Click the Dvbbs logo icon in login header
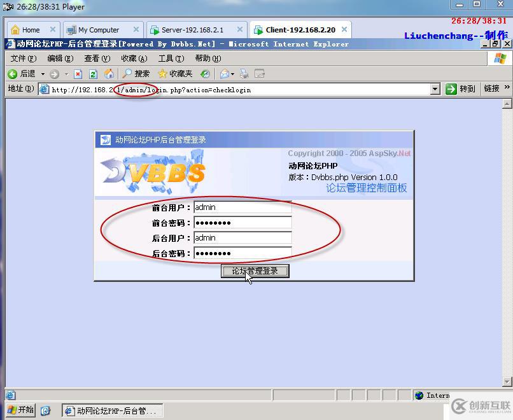 coord(106,140)
